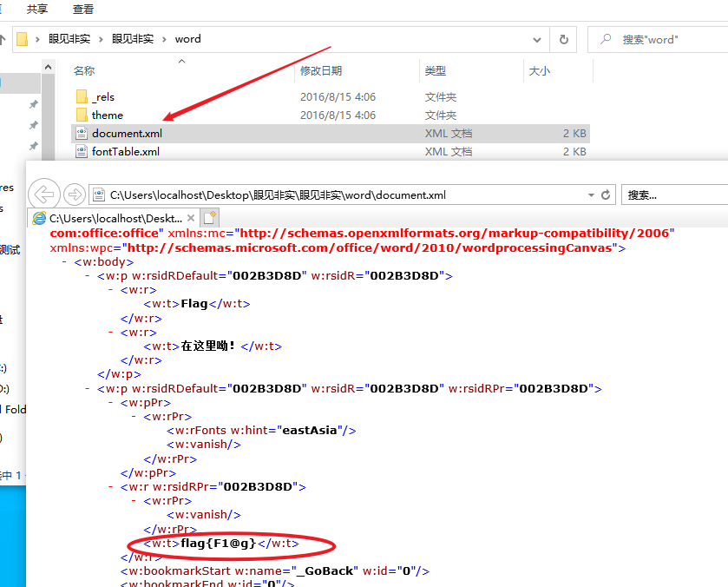Select 眼见非实 first breadcrumb in Explorer path
This screenshot has width=728, height=587.
69,39
